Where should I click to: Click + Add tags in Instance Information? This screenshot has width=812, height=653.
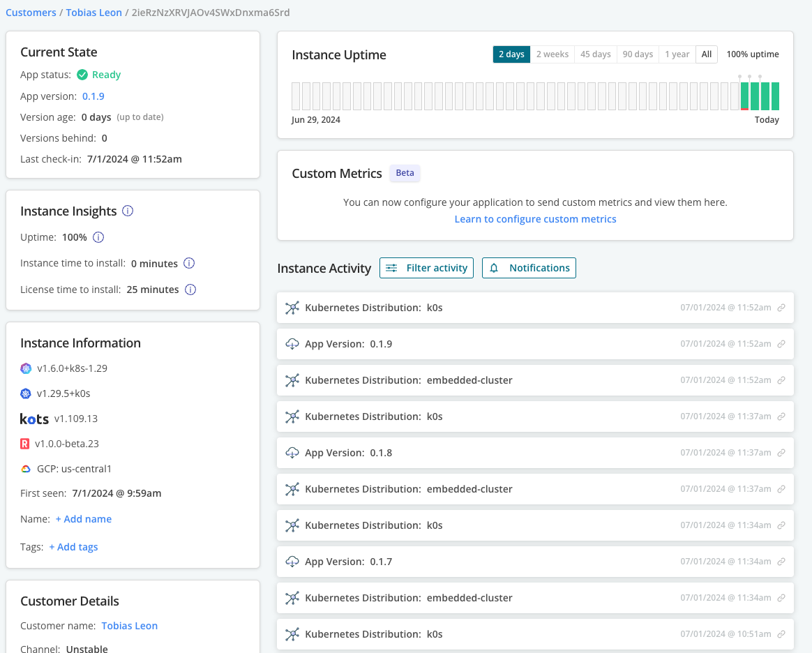pyautogui.click(x=73, y=546)
